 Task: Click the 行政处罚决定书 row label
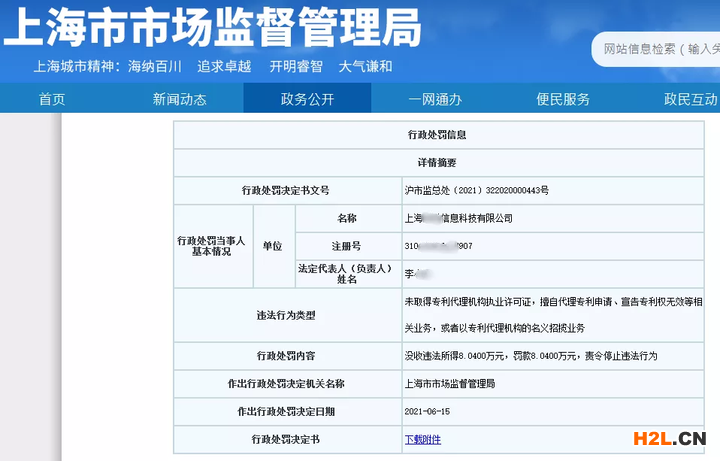(x=285, y=439)
